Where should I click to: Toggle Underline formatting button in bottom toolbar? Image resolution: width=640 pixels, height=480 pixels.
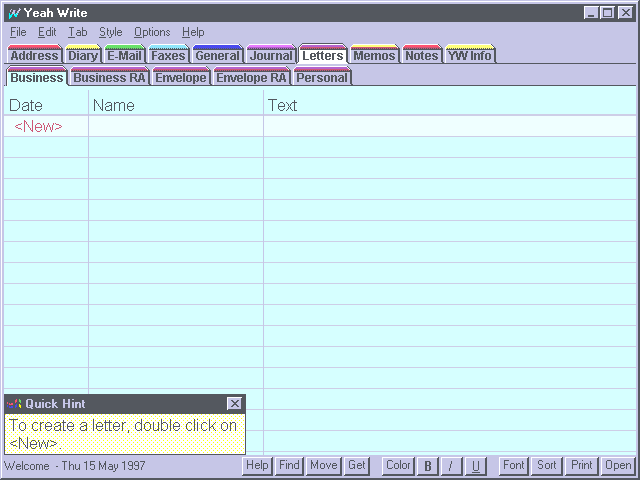[476, 466]
